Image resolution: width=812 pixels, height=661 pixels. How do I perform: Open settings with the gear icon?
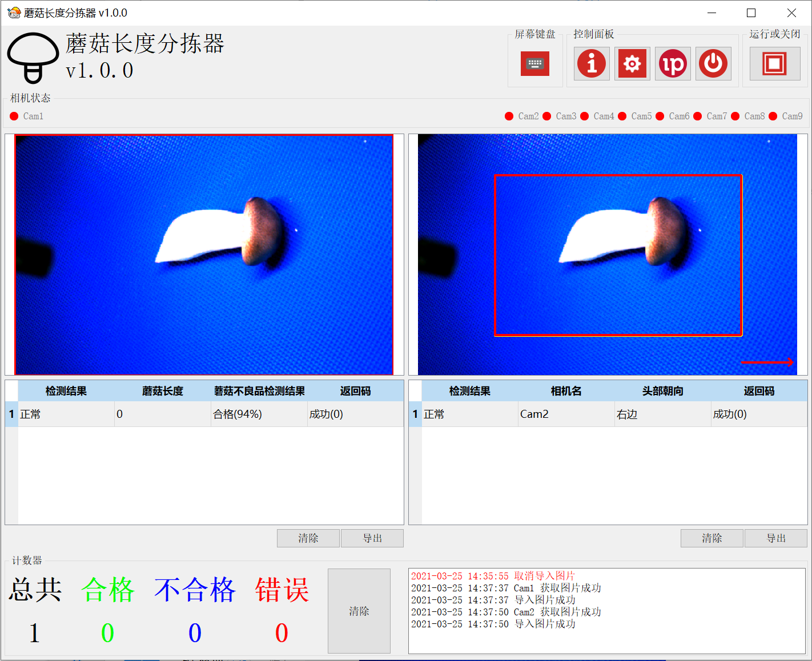tap(632, 63)
